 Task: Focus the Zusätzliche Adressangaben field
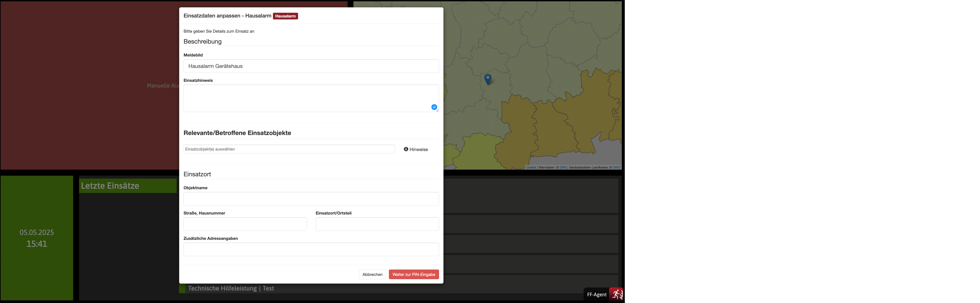point(311,249)
